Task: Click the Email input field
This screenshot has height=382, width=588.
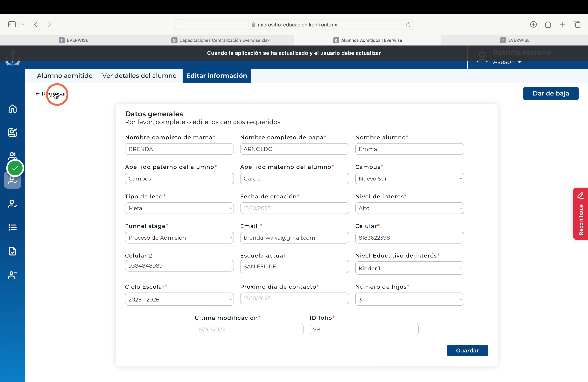Action: (294, 238)
